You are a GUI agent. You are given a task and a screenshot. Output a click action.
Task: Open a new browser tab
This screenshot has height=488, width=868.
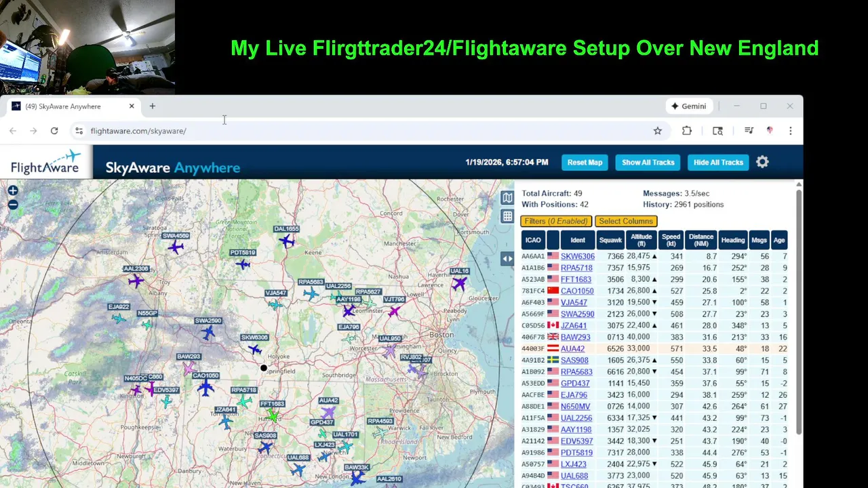tap(153, 106)
